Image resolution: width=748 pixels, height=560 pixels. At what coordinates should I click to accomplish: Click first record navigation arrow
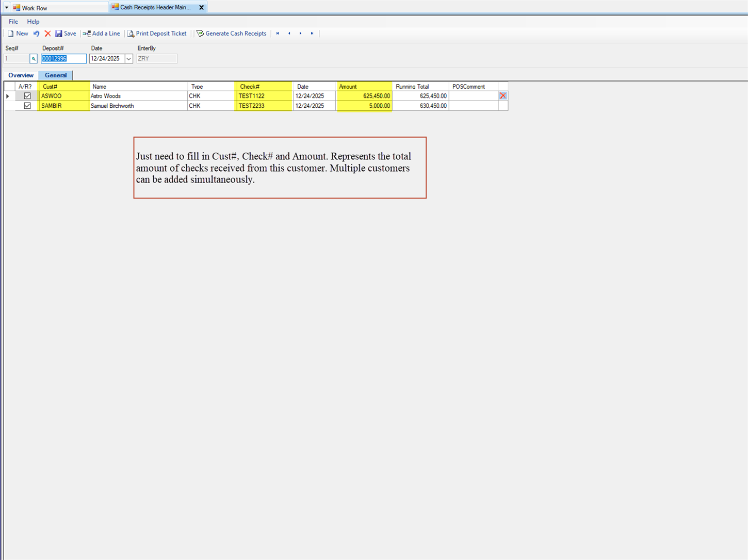278,33
